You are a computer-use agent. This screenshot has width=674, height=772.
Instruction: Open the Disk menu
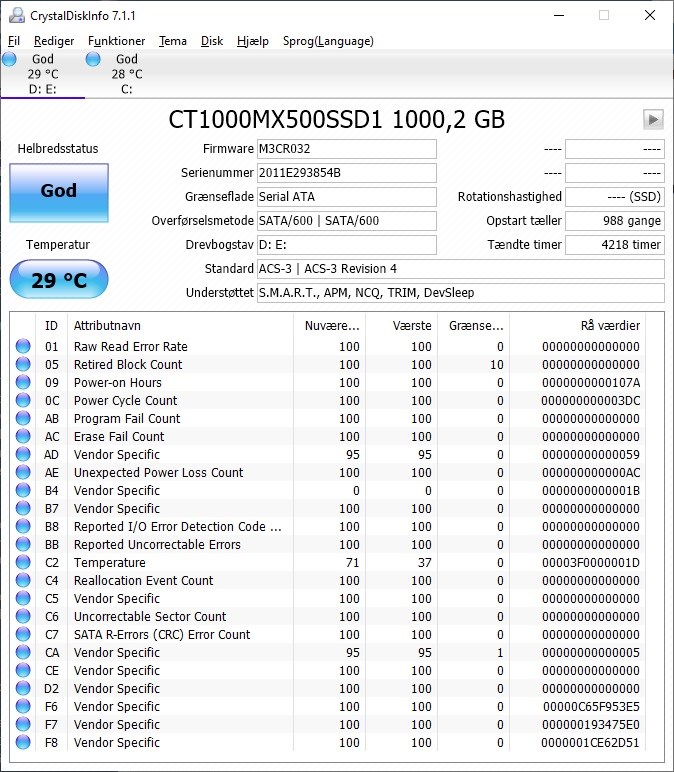pos(212,41)
